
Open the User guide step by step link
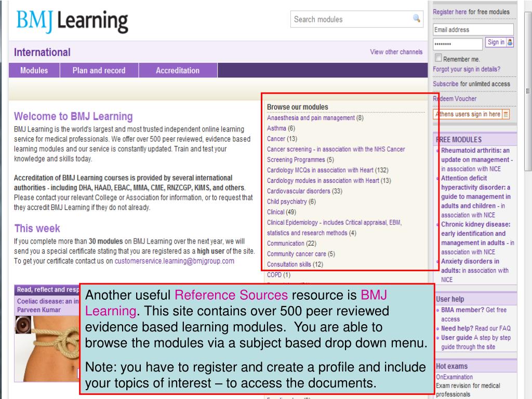pyautogui.click(x=476, y=342)
